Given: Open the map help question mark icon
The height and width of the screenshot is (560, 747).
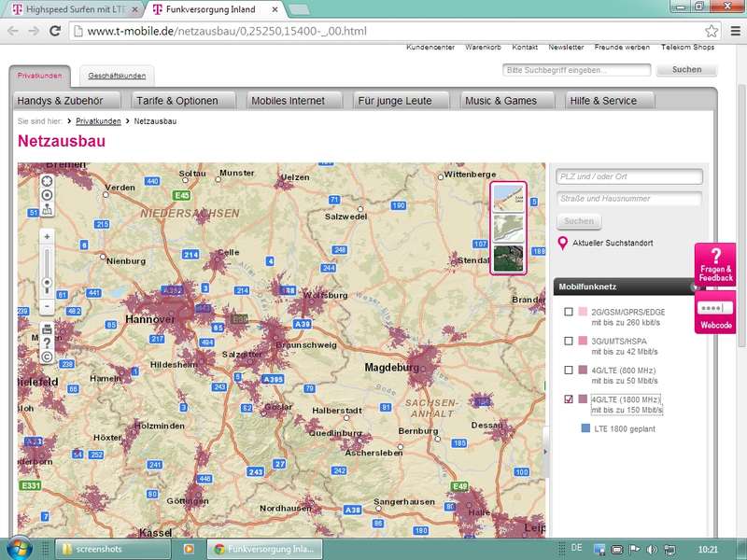Looking at the screenshot, I should click(x=47, y=343).
